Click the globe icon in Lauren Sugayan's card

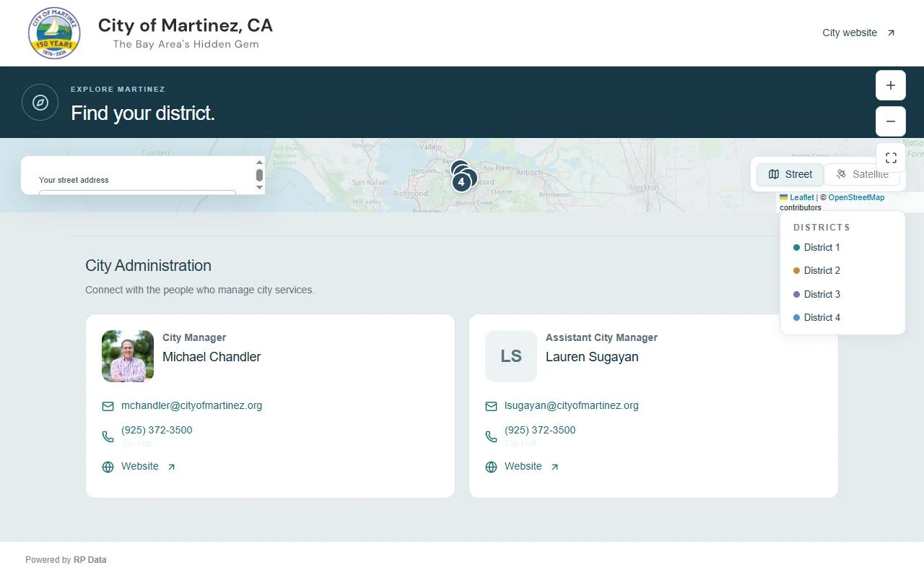coord(491,467)
